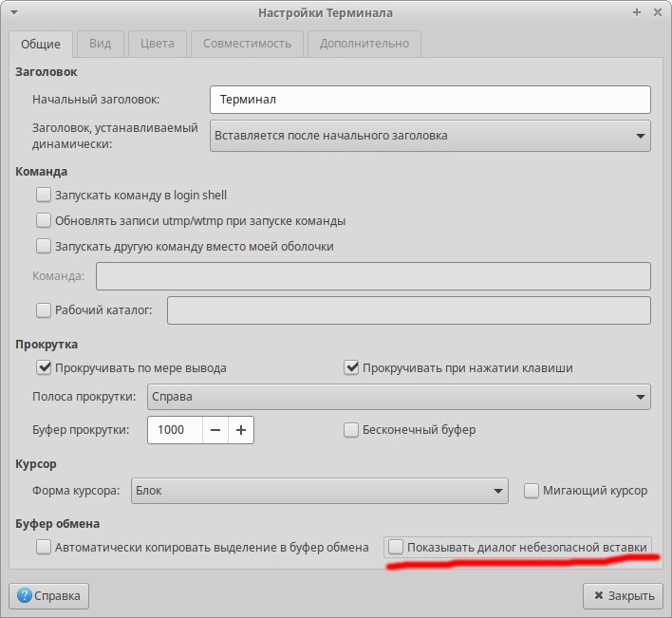The width and height of the screenshot is (672, 618).
Task: Open the Совместимость tab
Action: tap(247, 44)
